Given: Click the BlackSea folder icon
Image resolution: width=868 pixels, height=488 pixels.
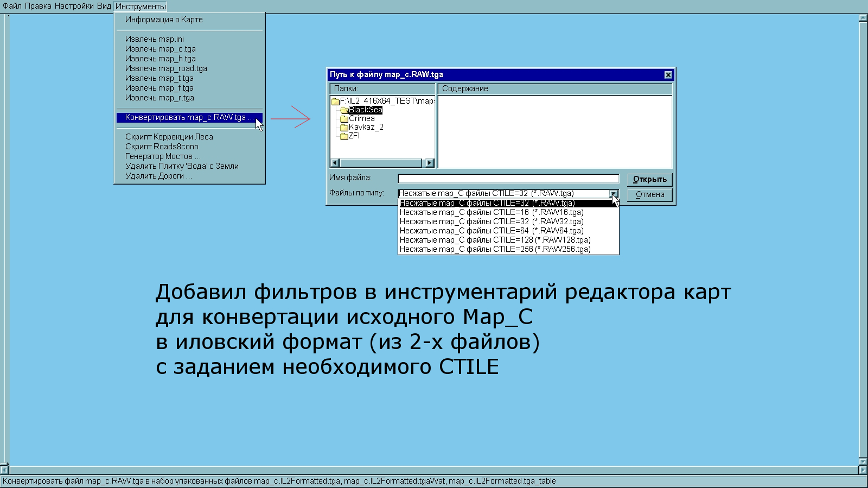Looking at the screenshot, I should coord(344,110).
